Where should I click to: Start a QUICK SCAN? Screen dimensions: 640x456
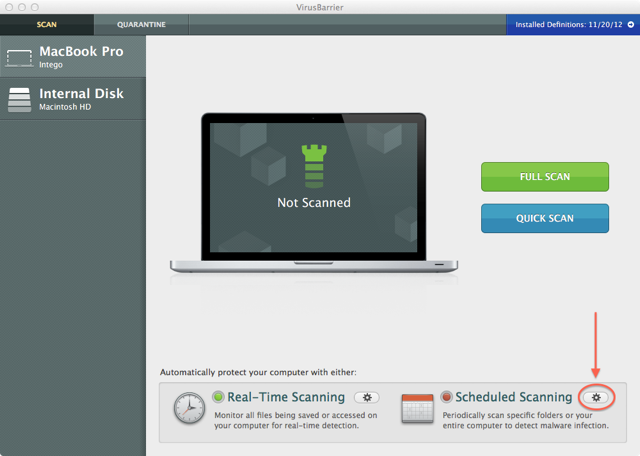(x=544, y=218)
